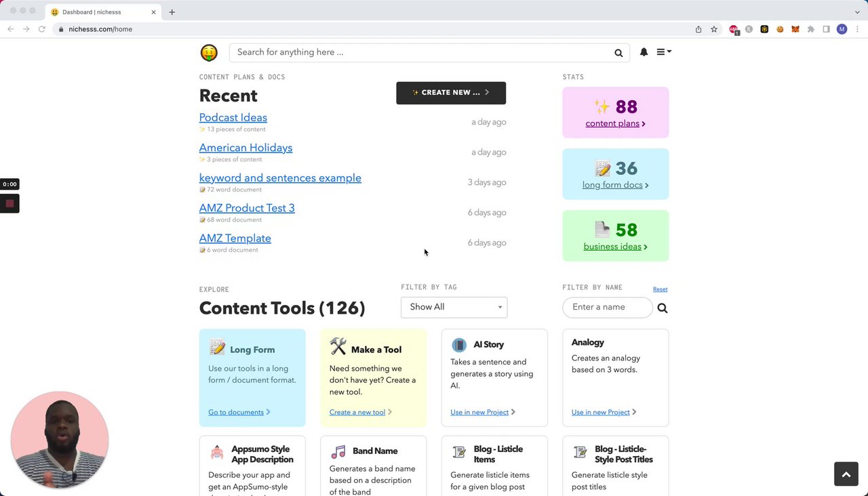Click the Long Form notepad icon

click(x=217, y=347)
